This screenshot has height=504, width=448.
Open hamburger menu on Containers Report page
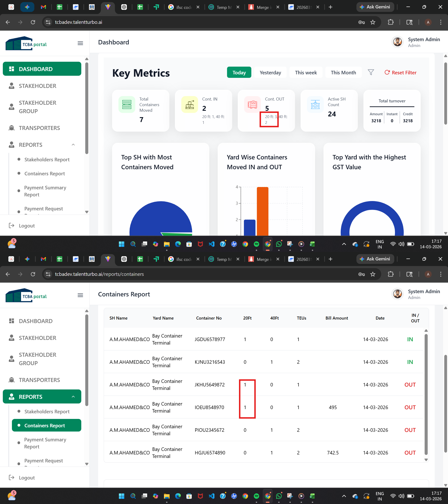[x=80, y=295]
